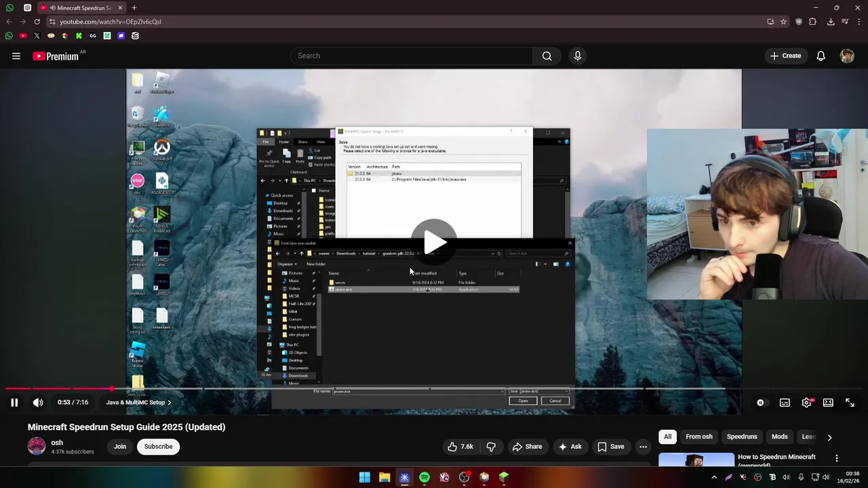868x488 pixels.
Task: Show hidden system tray icons
Action: (714, 477)
